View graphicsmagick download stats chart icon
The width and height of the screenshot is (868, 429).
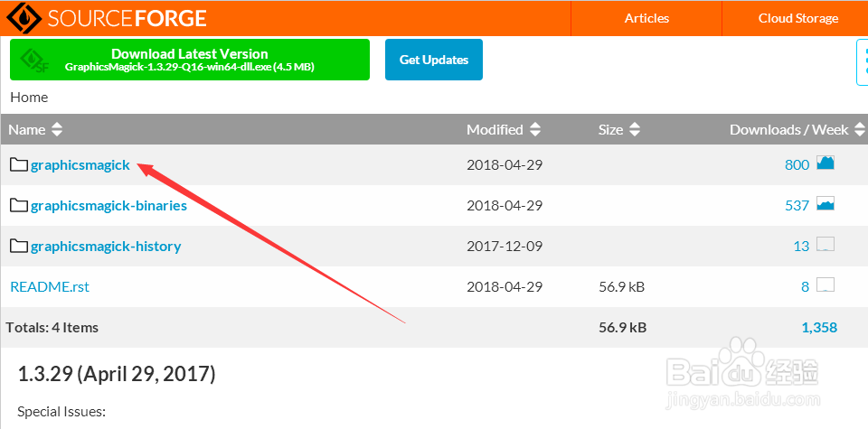point(826,163)
